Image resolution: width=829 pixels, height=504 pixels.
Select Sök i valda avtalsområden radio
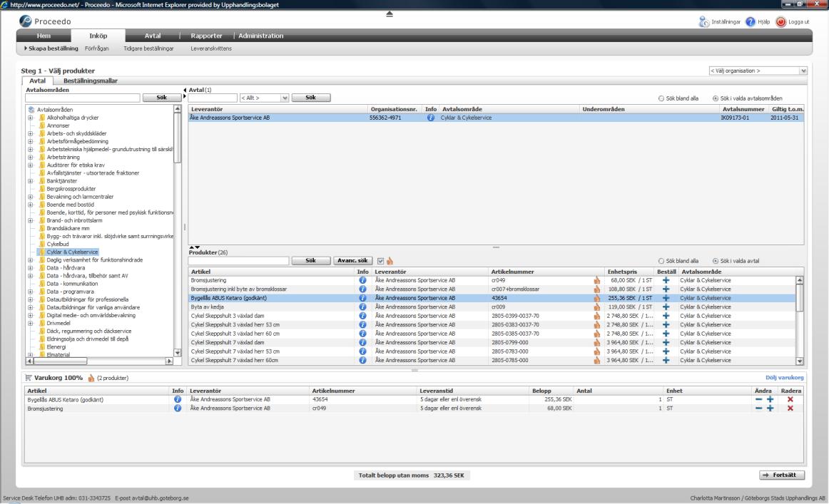tap(716, 98)
